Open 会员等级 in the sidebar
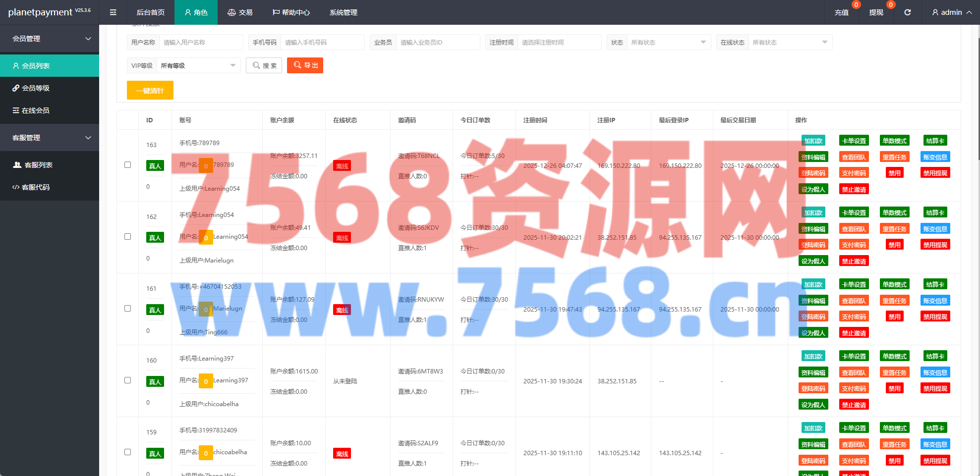980x476 pixels. pyautogui.click(x=36, y=88)
